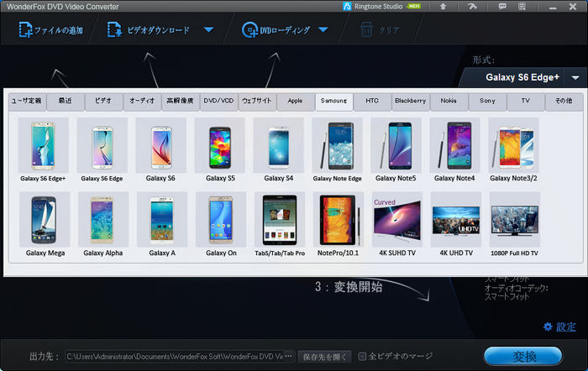Click the hammer tools icon in title bar
The height and width of the screenshot is (371, 588).
coord(472,7)
